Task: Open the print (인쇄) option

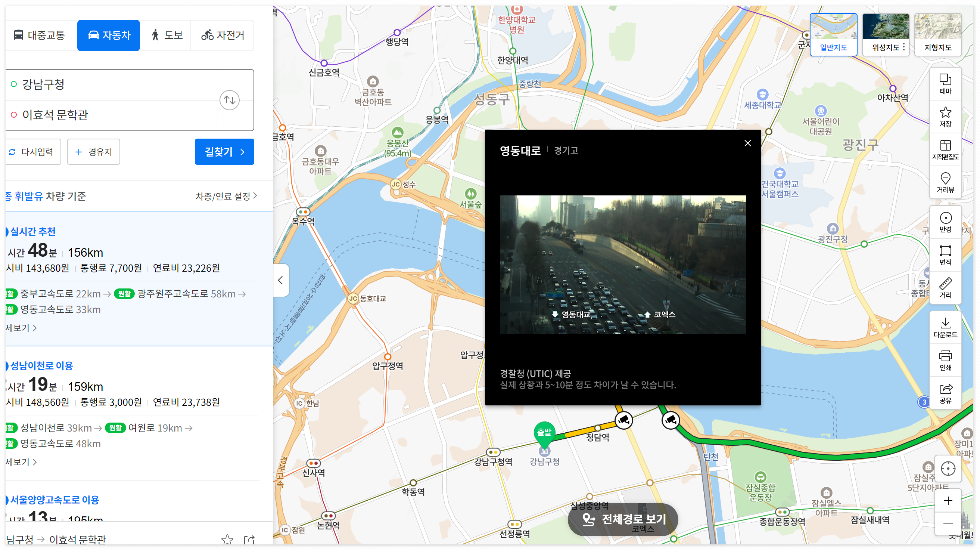Action: point(946,359)
